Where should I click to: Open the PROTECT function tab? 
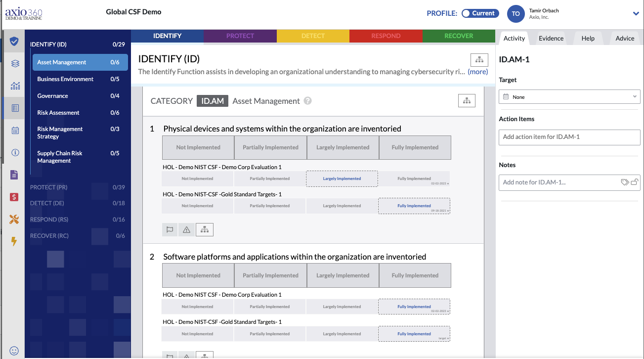(x=240, y=36)
